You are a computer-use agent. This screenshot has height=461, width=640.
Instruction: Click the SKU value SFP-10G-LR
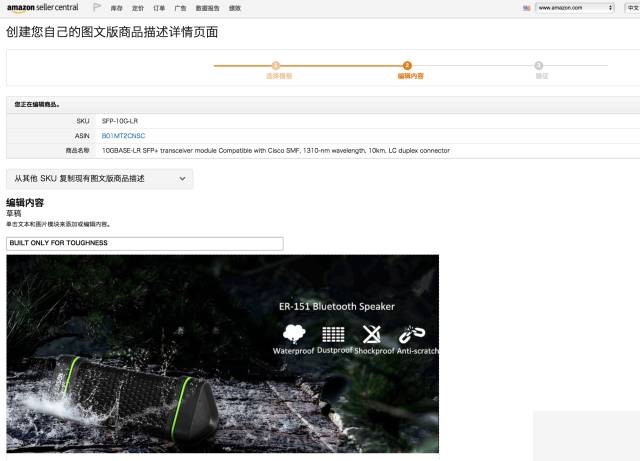[120, 121]
